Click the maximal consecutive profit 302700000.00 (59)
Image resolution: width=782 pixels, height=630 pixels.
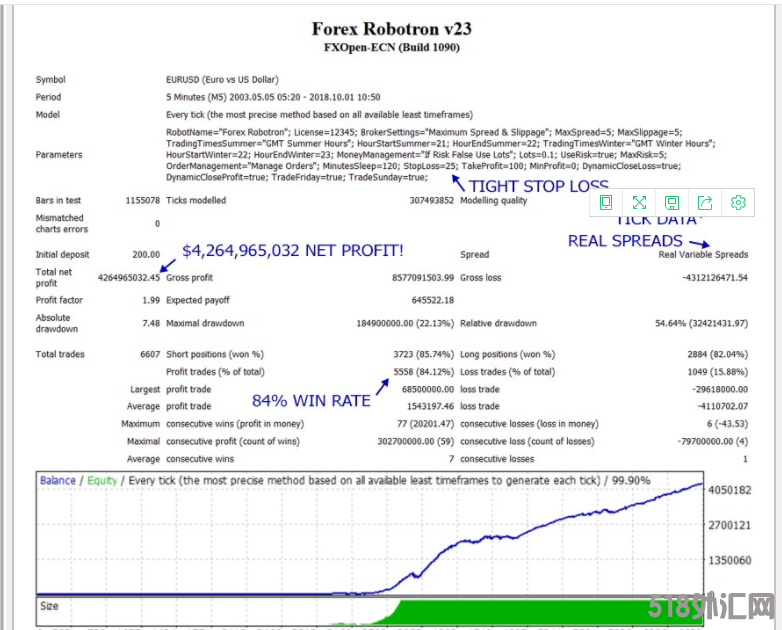[415, 441]
